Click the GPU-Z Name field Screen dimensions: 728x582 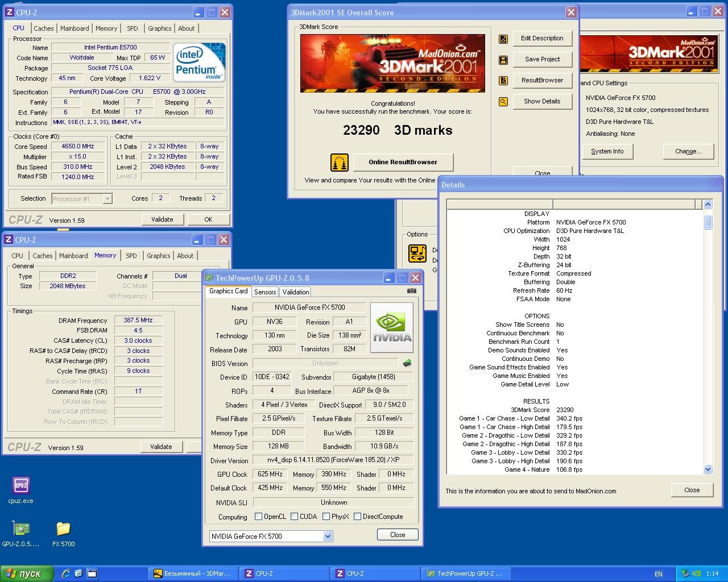click(310, 307)
